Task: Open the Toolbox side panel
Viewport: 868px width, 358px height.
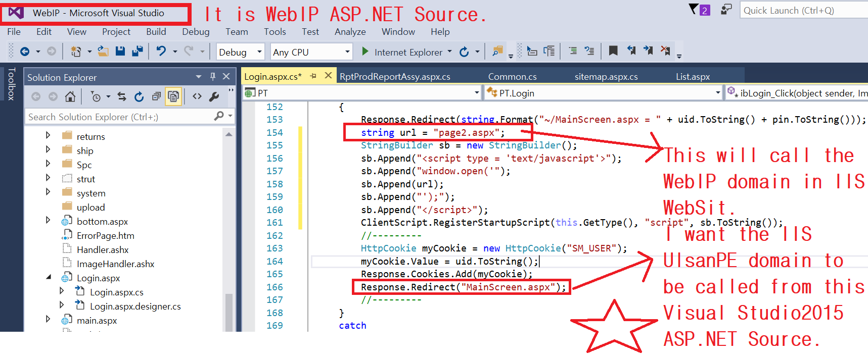Action: pos(12,84)
